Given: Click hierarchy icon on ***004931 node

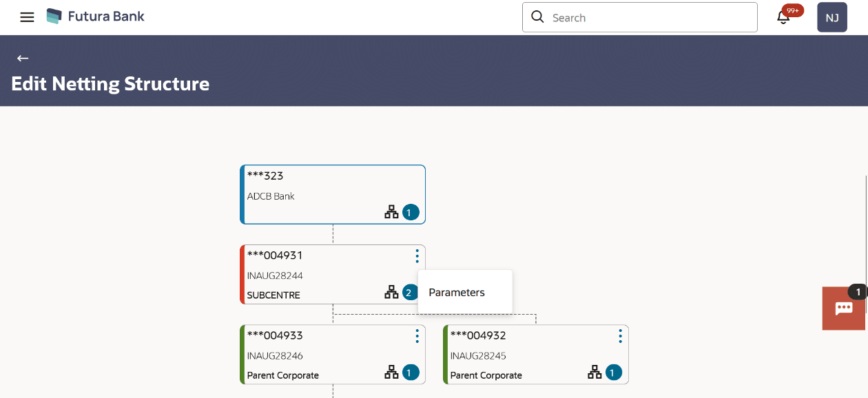Looking at the screenshot, I should [391, 292].
